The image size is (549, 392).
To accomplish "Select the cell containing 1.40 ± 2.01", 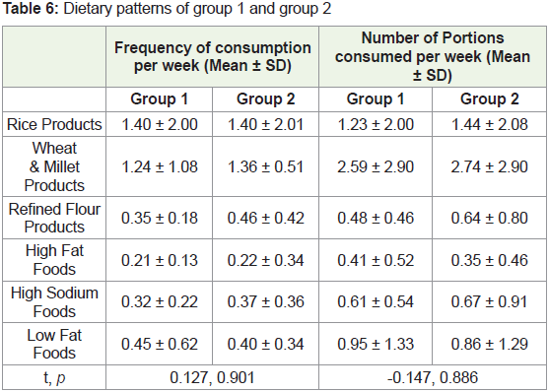I will click(265, 124).
